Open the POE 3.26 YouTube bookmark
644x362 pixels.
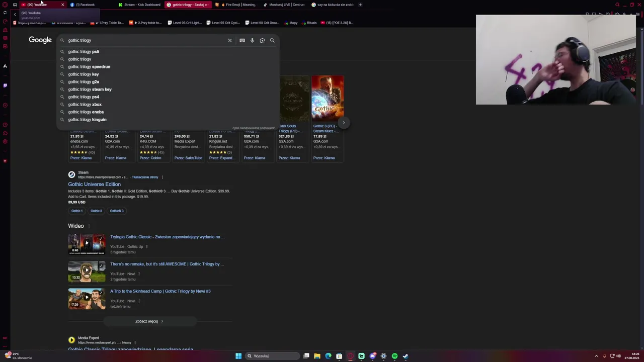(337, 23)
